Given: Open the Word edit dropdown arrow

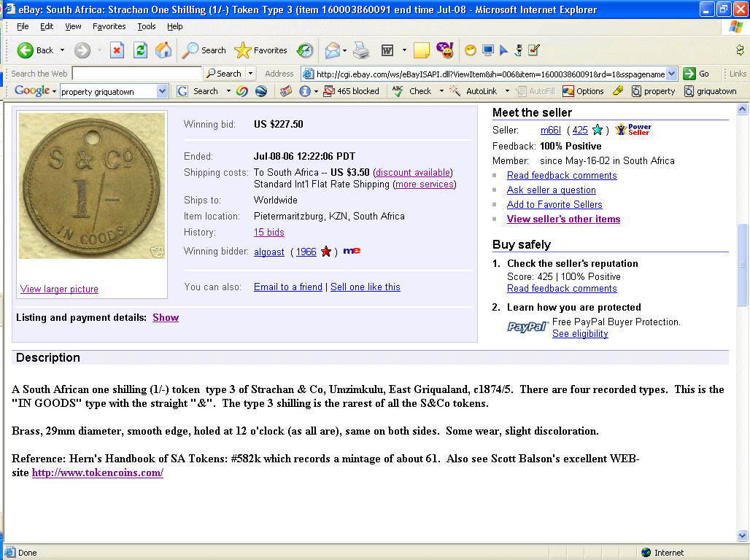Looking at the screenshot, I should [x=404, y=50].
